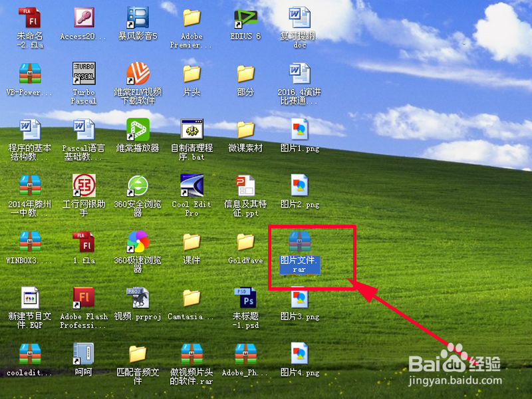Select the cooledit... archive icon

point(30,354)
